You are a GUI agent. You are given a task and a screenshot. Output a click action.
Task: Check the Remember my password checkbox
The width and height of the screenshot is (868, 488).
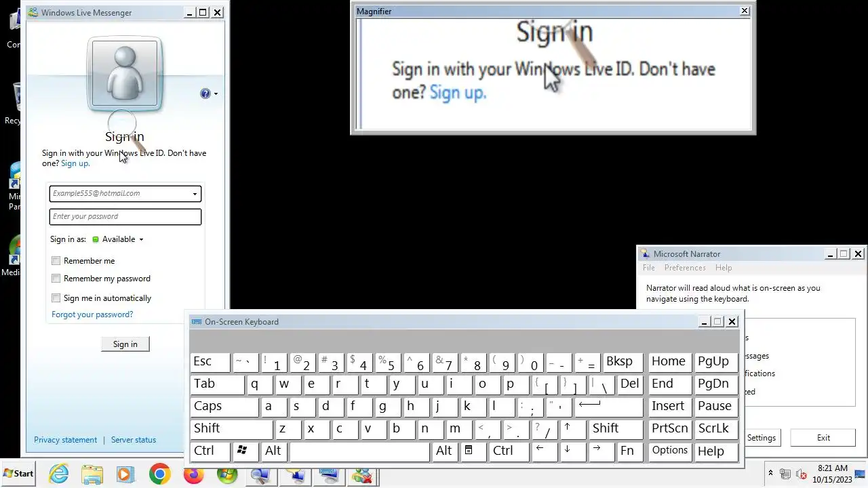[56, 279]
